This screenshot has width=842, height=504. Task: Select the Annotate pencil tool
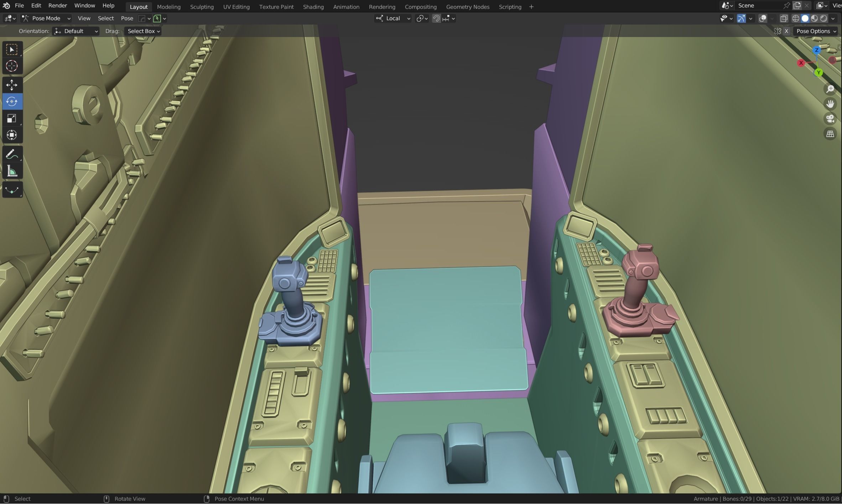(x=12, y=154)
